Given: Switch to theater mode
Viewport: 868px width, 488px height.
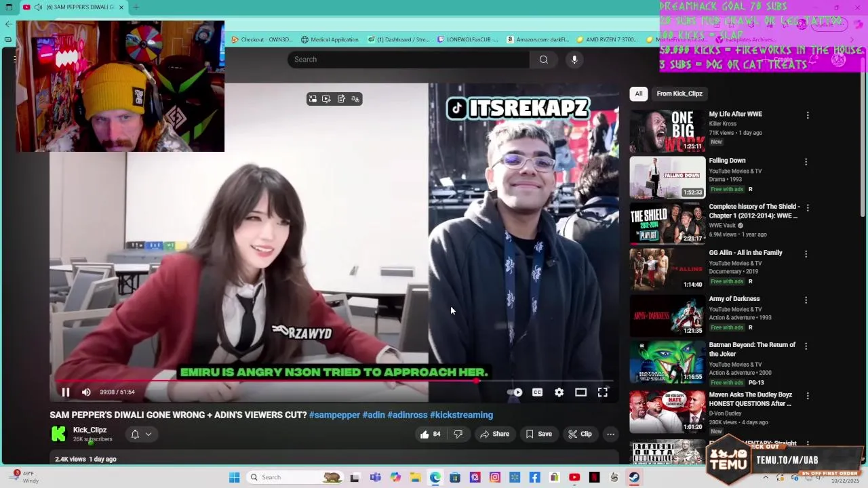Looking at the screenshot, I should click(580, 392).
